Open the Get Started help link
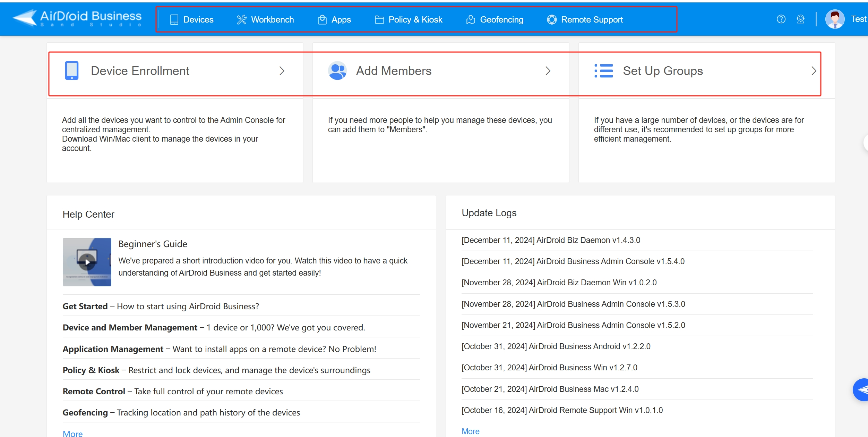 pyautogui.click(x=85, y=306)
